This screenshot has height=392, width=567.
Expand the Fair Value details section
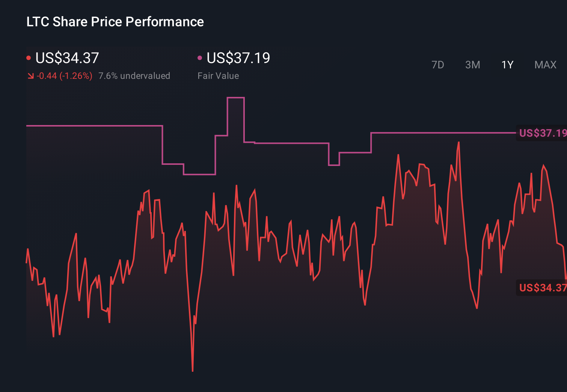(238, 58)
